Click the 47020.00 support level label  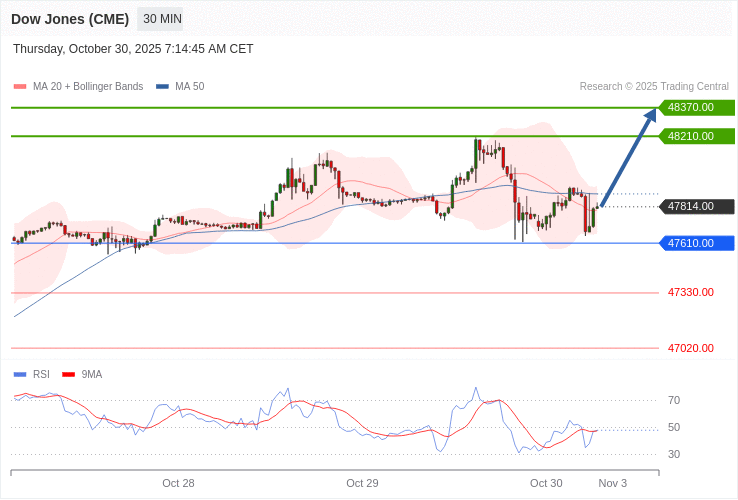[691, 348]
